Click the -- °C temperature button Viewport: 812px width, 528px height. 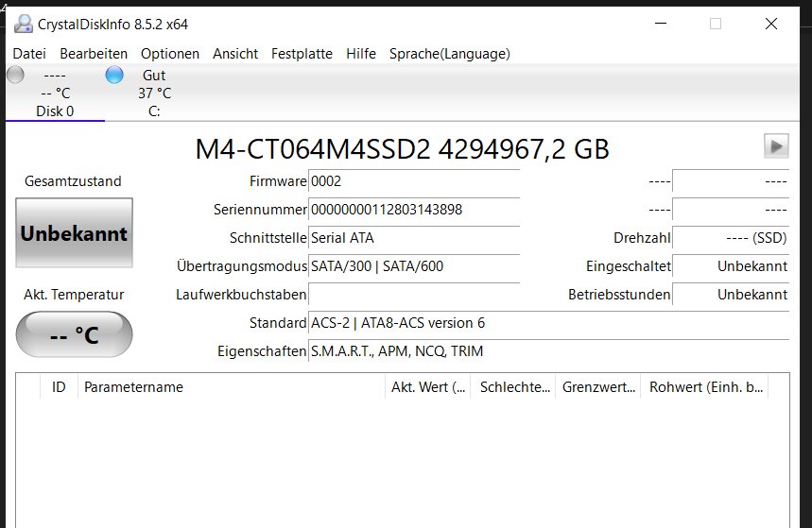pos(74,334)
